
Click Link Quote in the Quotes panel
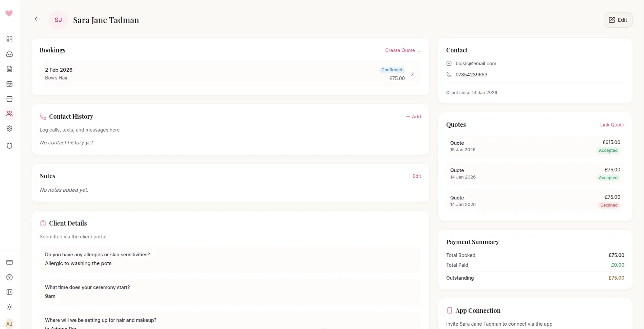click(x=612, y=124)
